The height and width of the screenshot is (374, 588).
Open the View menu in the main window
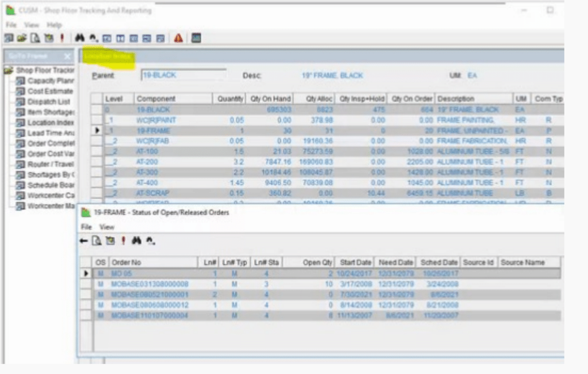(32, 25)
